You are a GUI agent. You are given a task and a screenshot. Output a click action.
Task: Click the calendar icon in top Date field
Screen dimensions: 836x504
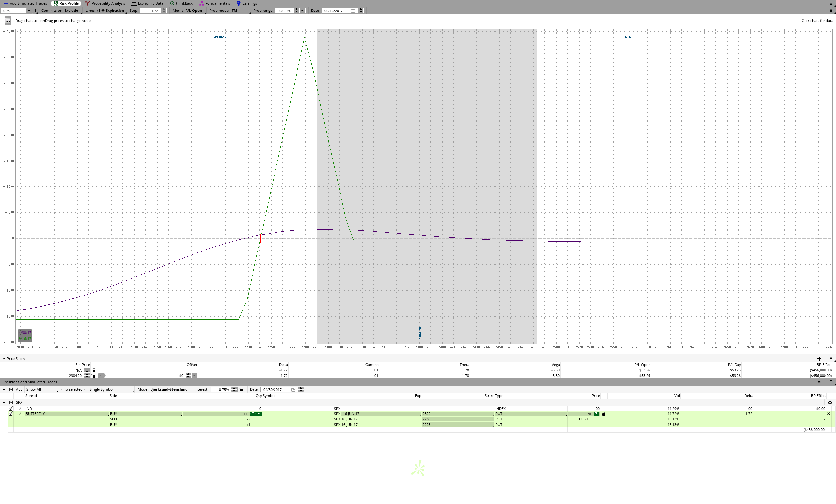click(x=353, y=11)
